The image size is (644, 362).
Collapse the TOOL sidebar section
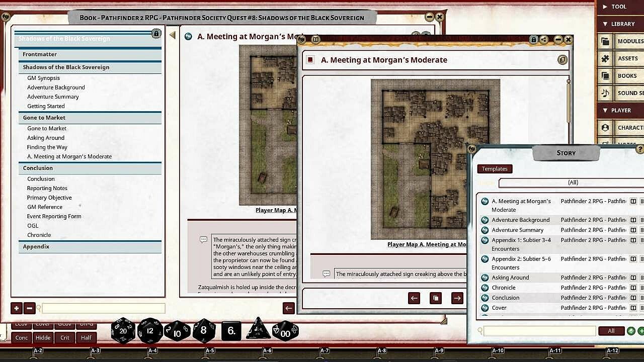(x=620, y=7)
